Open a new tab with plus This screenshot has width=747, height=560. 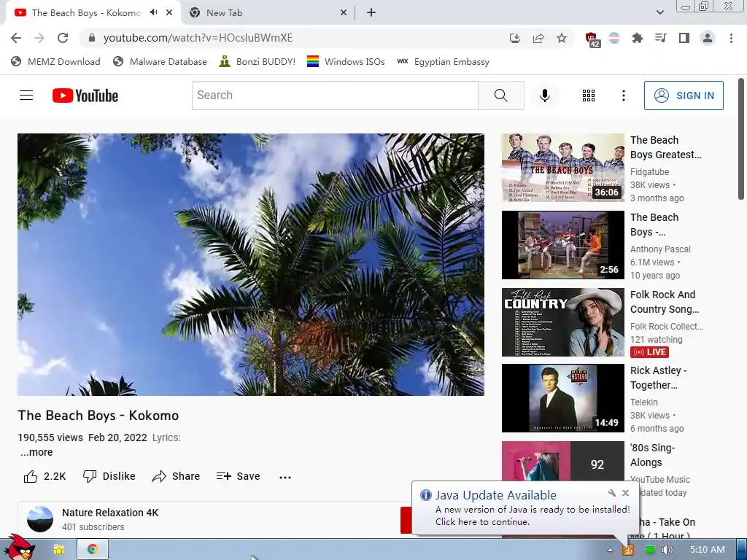371,13
